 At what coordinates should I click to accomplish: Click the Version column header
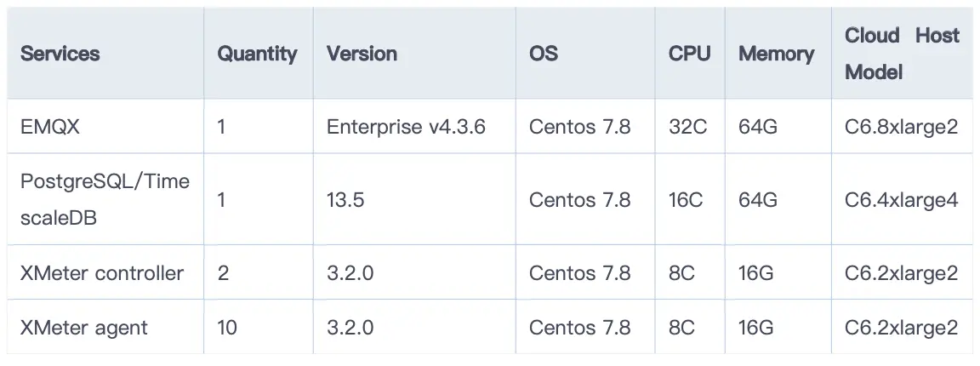(x=362, y=54)
